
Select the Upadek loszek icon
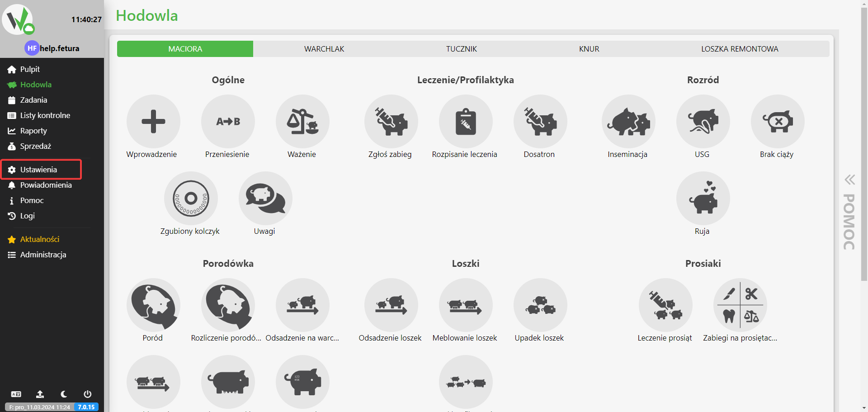tap(540, 305)
